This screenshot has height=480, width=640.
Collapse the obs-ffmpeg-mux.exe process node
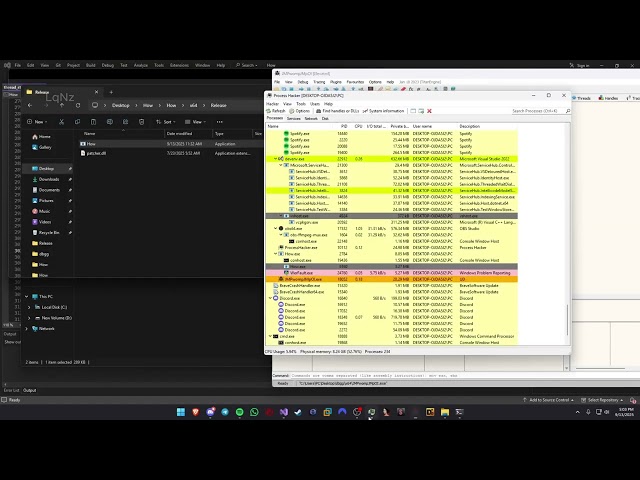[281, 235]
